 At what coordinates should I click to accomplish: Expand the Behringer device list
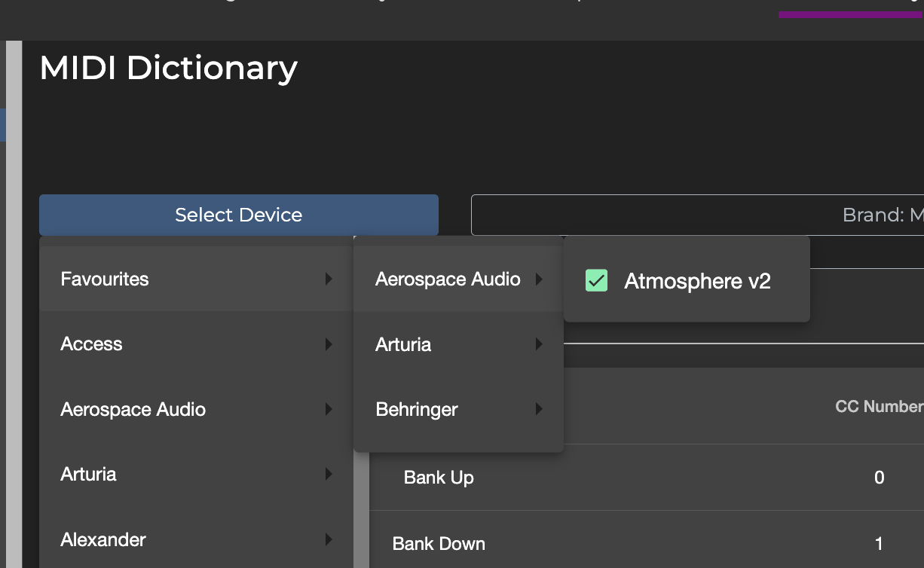tap(417, 409)
